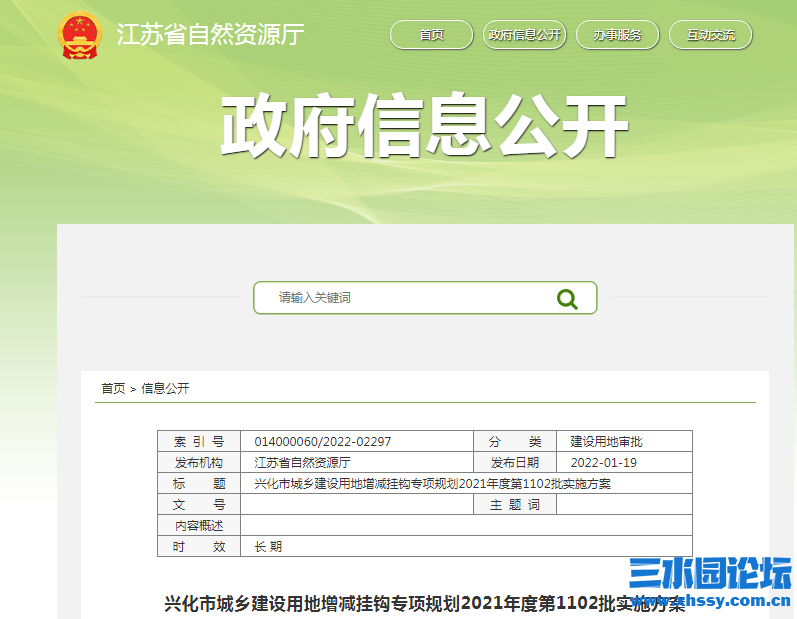This screenshot has height=619, width=797.
Task: Click the national emblem logo icon
Action: click(x=79, y=35)
